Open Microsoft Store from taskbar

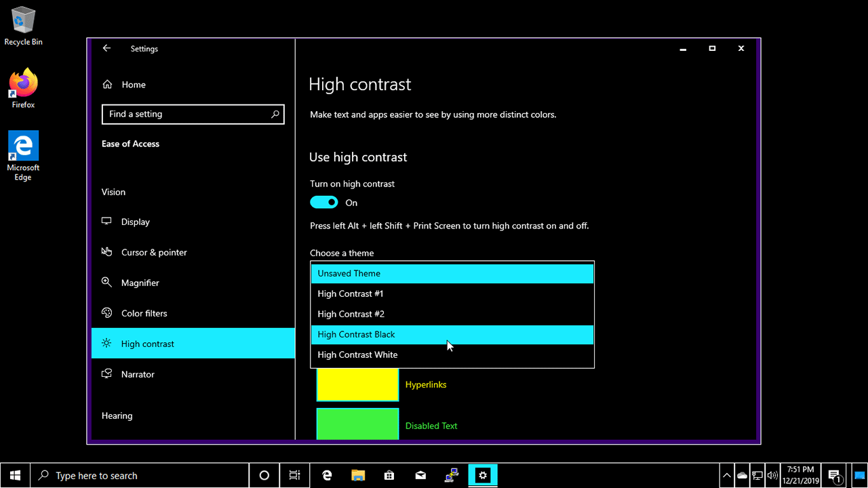(x=389, y=476)
